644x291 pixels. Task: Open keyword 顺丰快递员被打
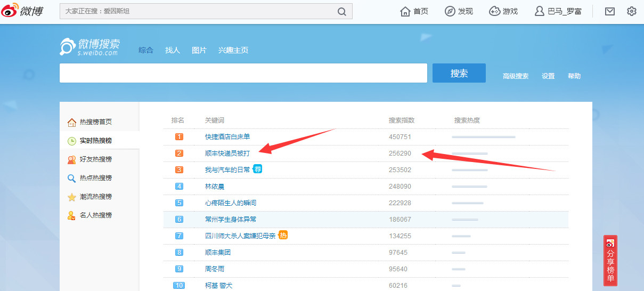click(x=227, y=153)
